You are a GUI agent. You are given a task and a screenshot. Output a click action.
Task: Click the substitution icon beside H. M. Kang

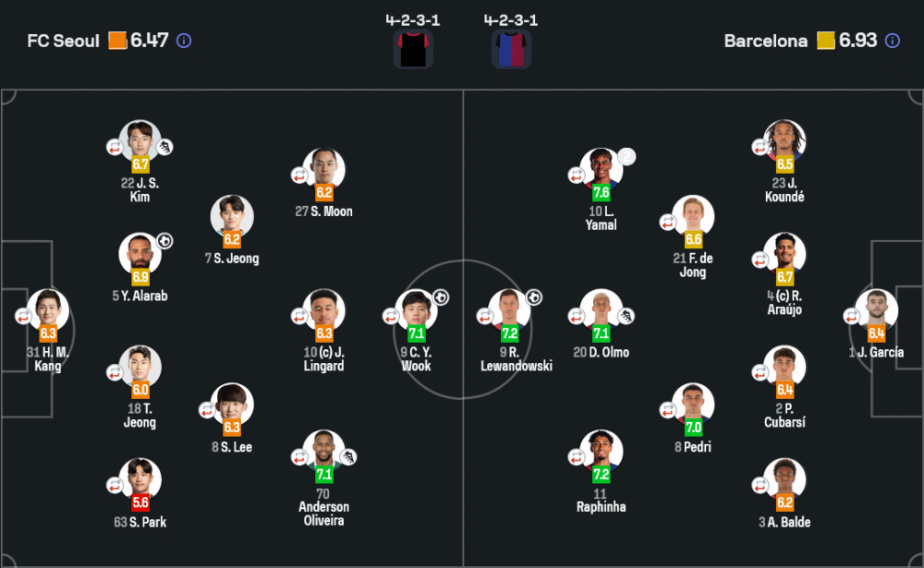23,316
